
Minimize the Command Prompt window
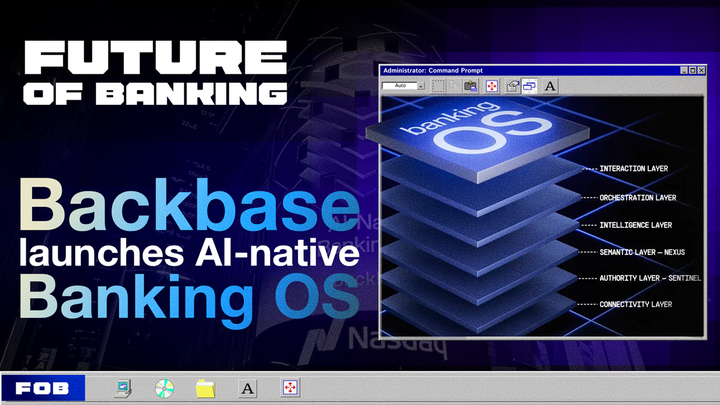(x=684, y=70)
